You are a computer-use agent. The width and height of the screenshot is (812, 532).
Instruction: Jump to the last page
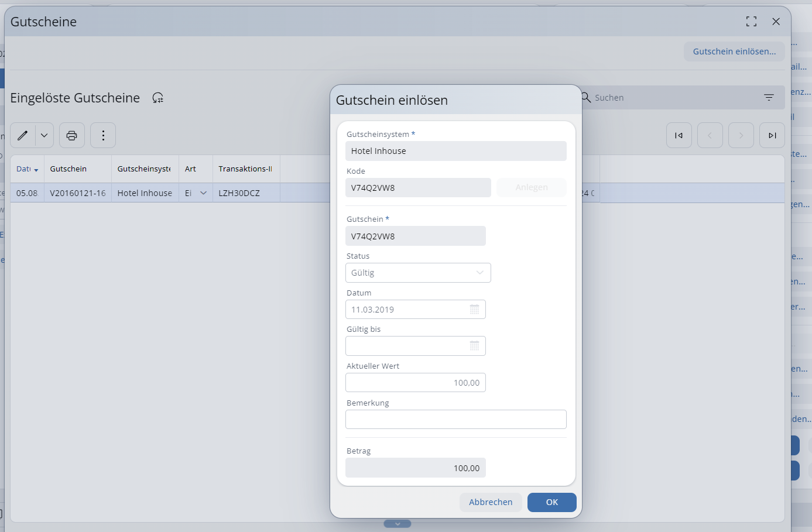(772, 136)
